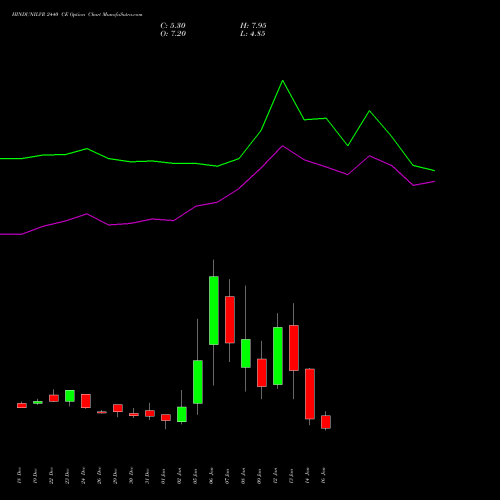This screenshot has height=500, width=500.
Task: Click the highest peak of the green line
Action: pyautogui.click(x=283, y=81)
